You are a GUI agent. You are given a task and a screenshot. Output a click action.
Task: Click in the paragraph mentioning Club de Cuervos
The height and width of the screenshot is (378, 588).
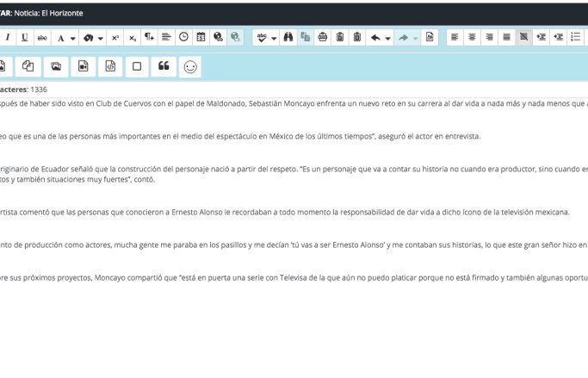(294, 103)
